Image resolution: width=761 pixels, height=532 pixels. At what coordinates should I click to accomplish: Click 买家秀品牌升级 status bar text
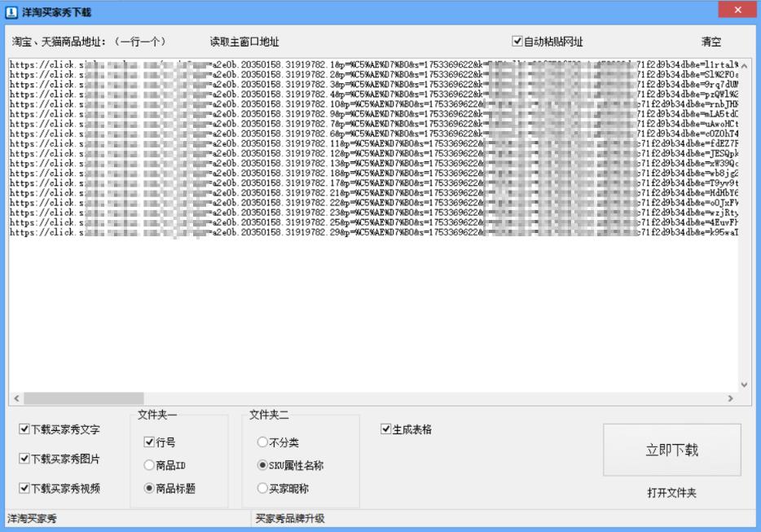click(x=290, y=519)
